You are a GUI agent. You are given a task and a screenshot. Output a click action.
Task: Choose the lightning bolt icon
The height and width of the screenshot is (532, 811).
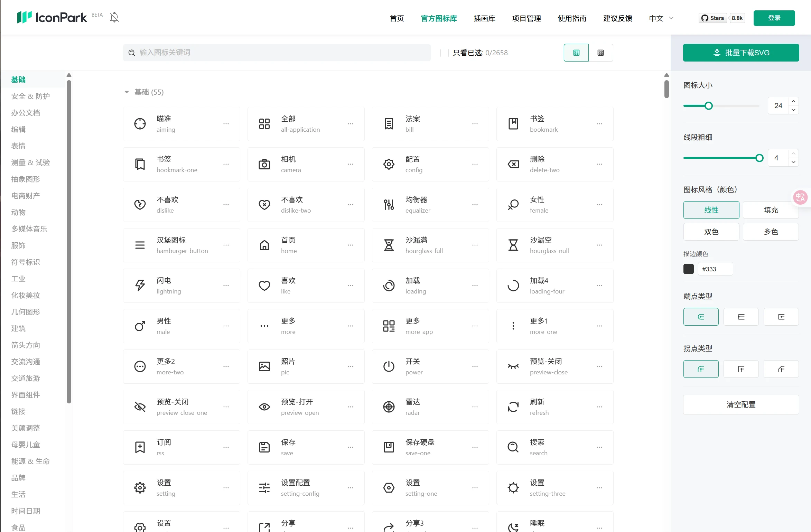tap(140, 286)
